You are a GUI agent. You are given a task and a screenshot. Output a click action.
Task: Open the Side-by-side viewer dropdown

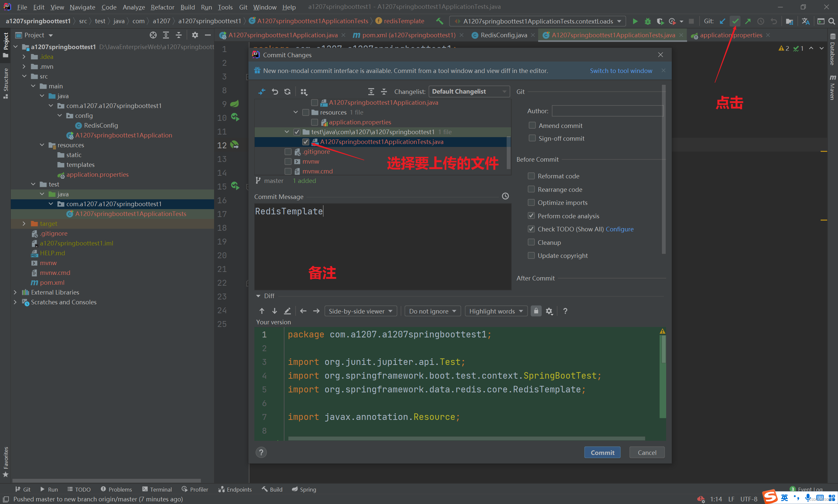tap(360, 311)
